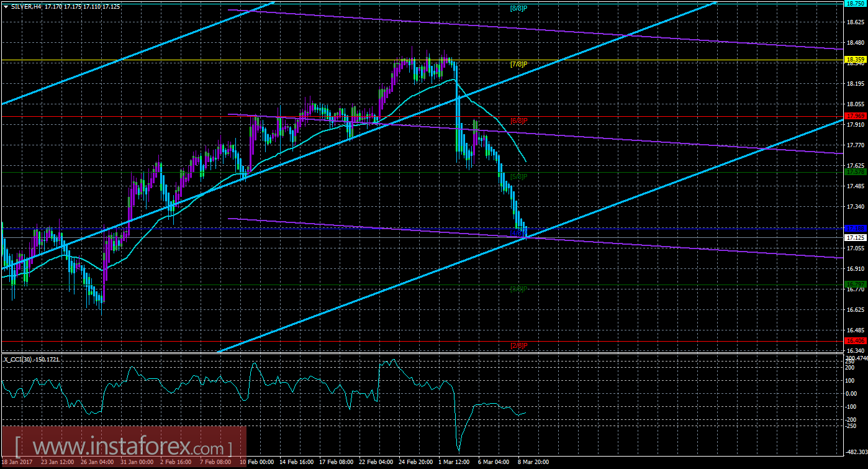This screenshot has width=868, height=469.
Task: Click the 18.055 price scale value
Action: 856,104
